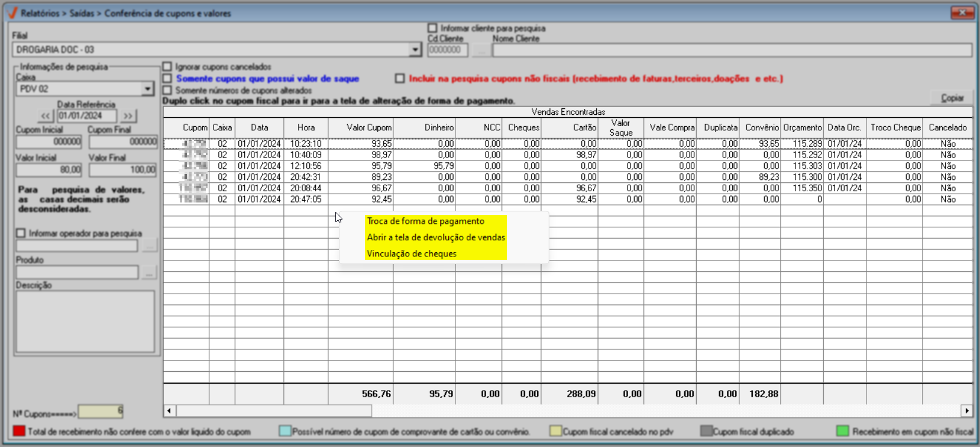Click the client lookup ellipsis button
Screen dimensions: 980x447
(481, 50)
